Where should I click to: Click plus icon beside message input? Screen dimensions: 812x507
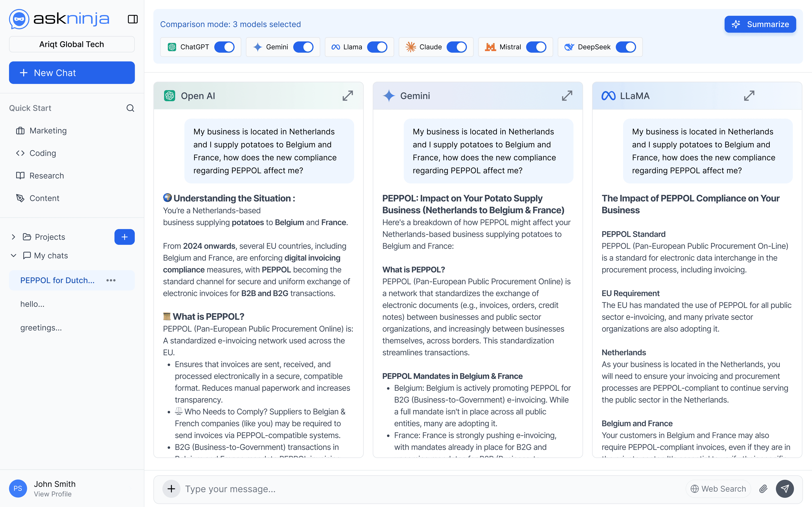171,489
